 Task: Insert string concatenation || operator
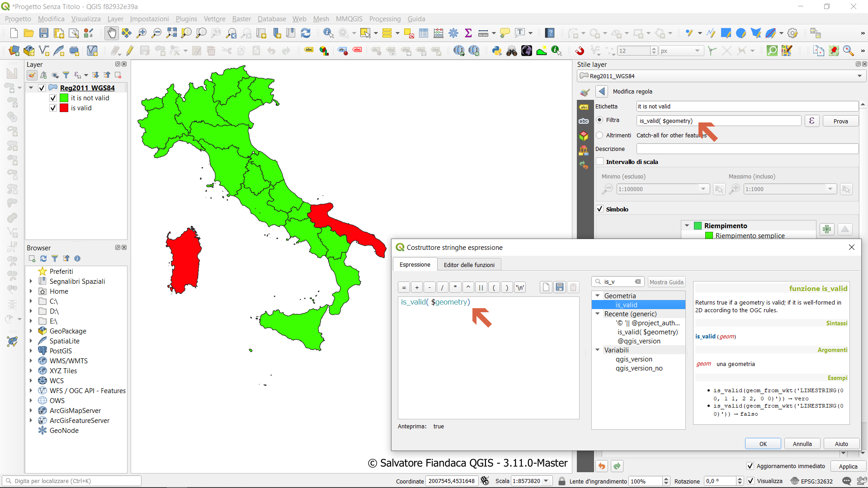[x=481, y=287]
